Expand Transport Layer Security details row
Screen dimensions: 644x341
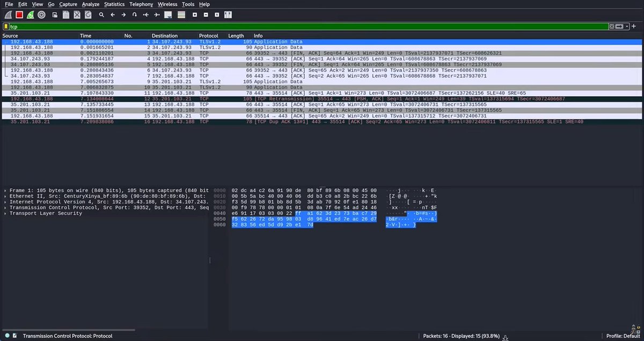(5, 213)
